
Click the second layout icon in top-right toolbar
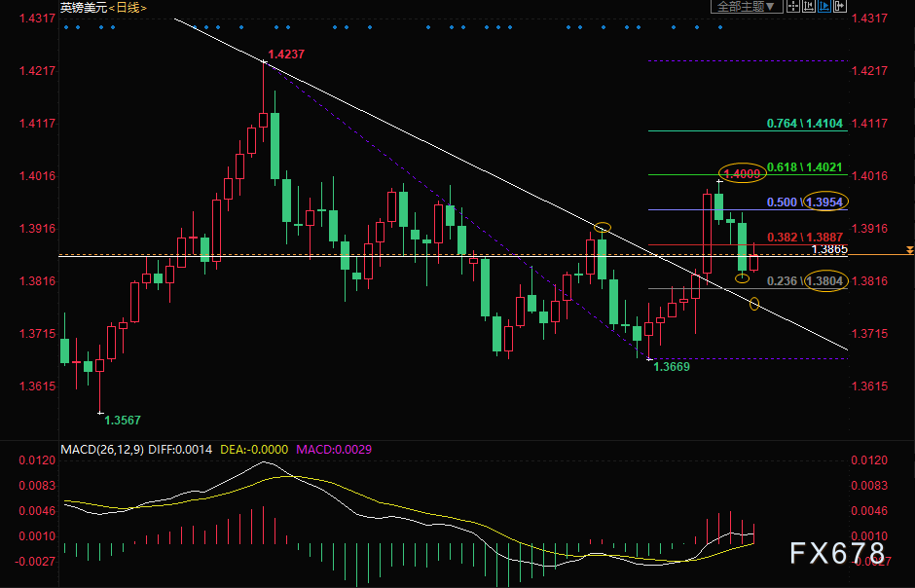tap(808, 7)
